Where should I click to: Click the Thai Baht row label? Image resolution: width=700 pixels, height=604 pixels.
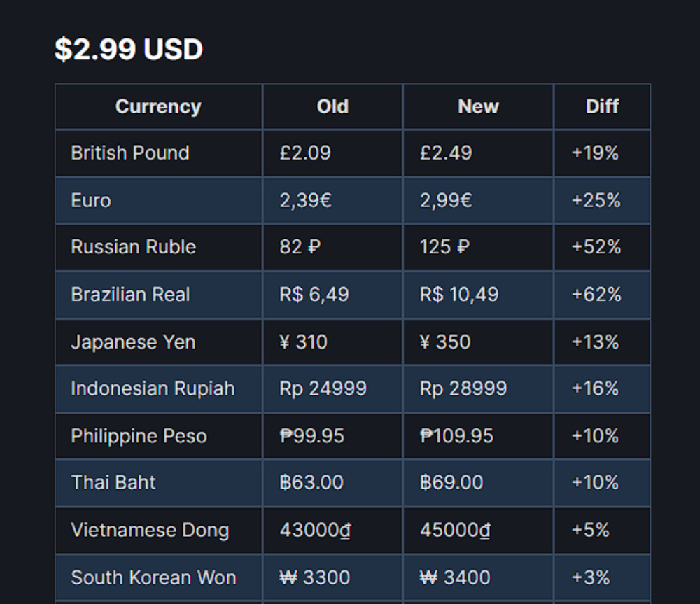(113, 483)
